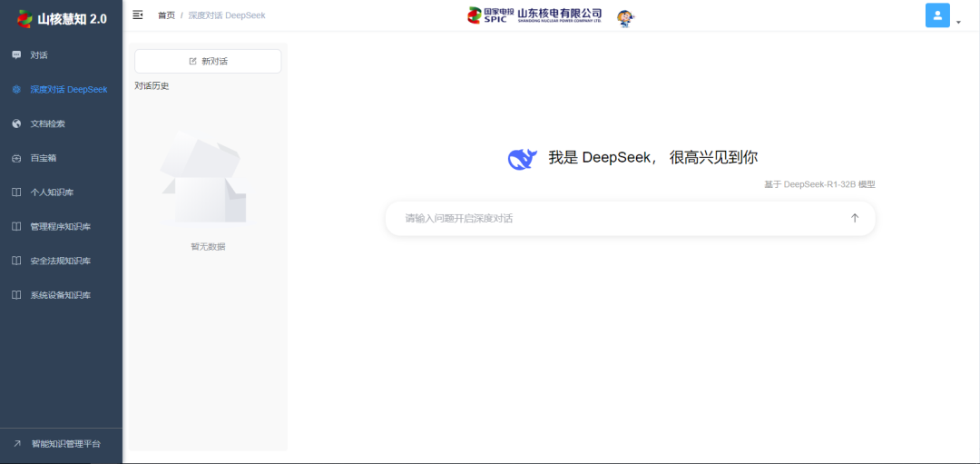Click the edit icon inside the 新对话 button

tap(192, 61)
